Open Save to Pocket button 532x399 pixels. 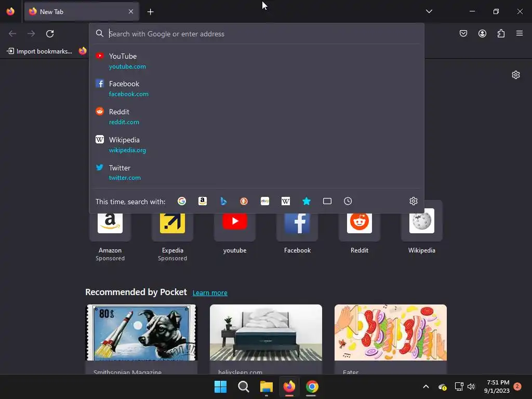(x=463, y=33)
